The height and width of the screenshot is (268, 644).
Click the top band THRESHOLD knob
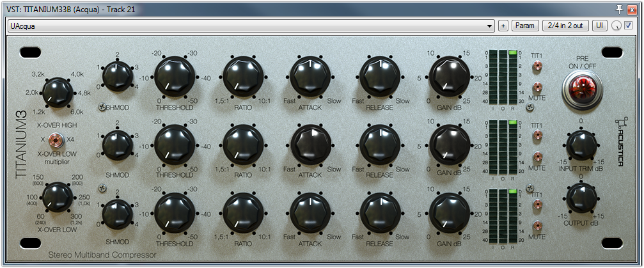(175, 77)
